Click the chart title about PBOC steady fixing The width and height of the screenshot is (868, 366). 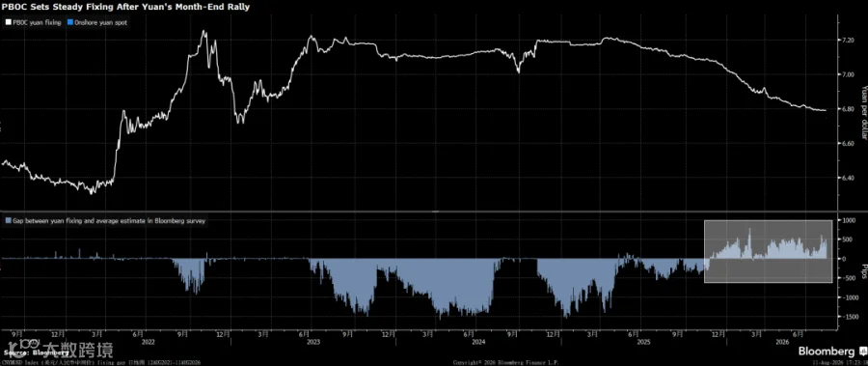pyautogui.click(x=125, y=7)
